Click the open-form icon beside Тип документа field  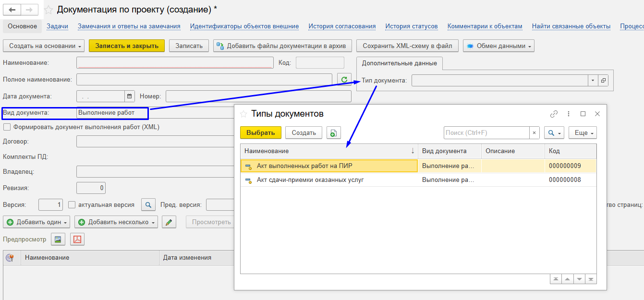pyautogui.click(x=603, y=81)
